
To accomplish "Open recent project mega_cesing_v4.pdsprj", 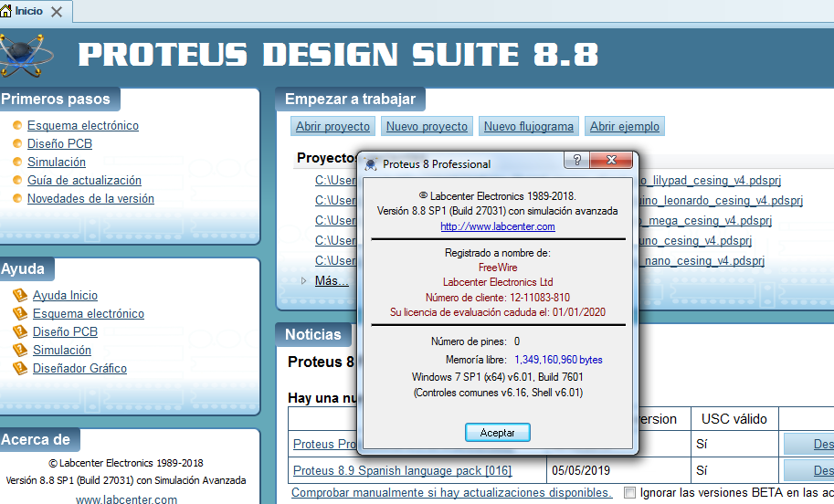I will 704,220.
